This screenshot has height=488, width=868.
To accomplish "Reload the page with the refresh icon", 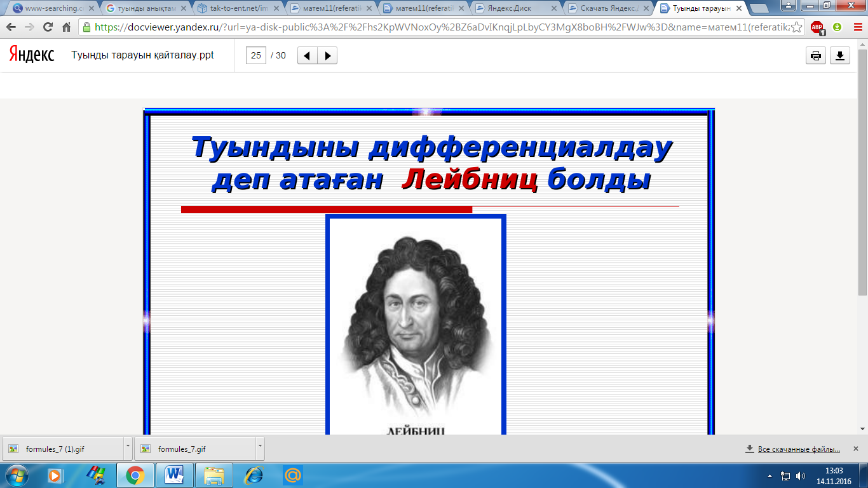I will click(48, 27).
